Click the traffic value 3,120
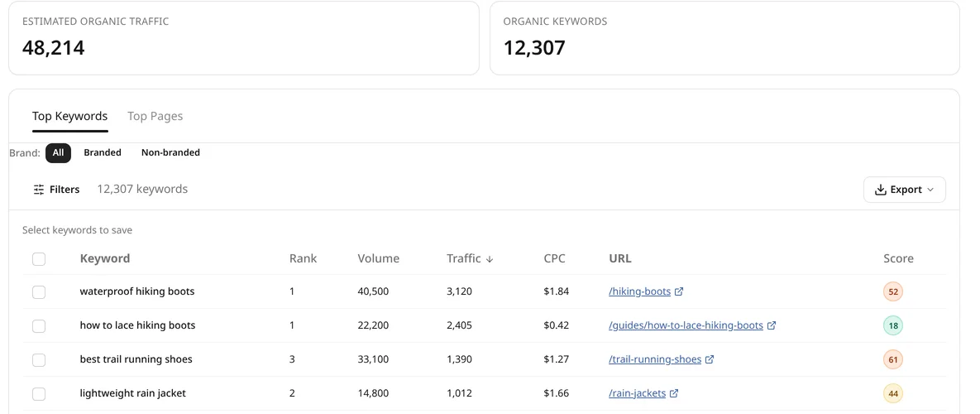 coord(459,291)
